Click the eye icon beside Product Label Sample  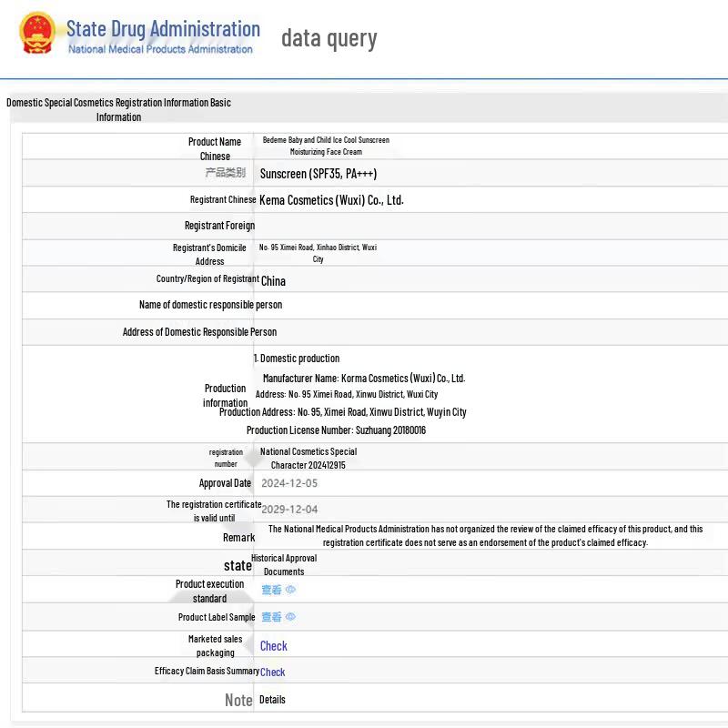290,617
